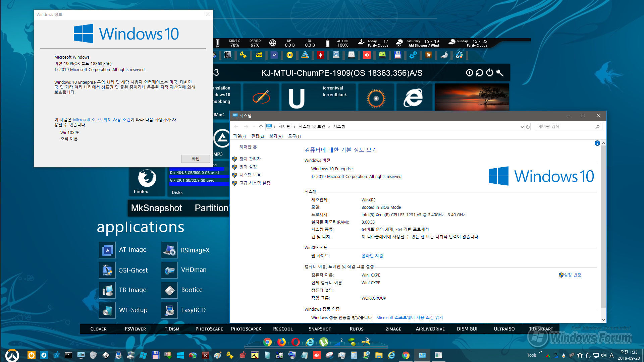Open 보기(V) menu in System window
Image resolution: width=644 pixels, height=362 pixels.
click(x=276, y=136)
